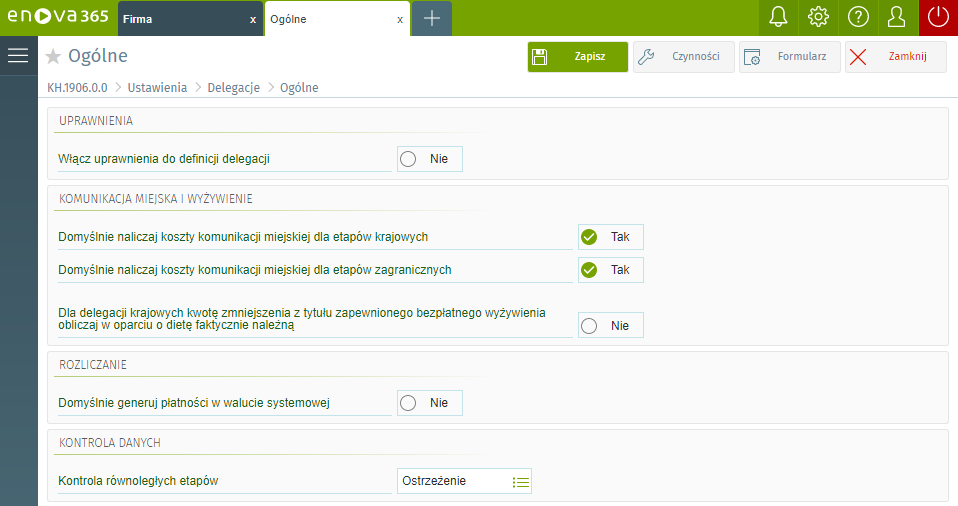Switch to the Firma tab
This screenshot has height=506, width=958.
[x=180, y=19]
